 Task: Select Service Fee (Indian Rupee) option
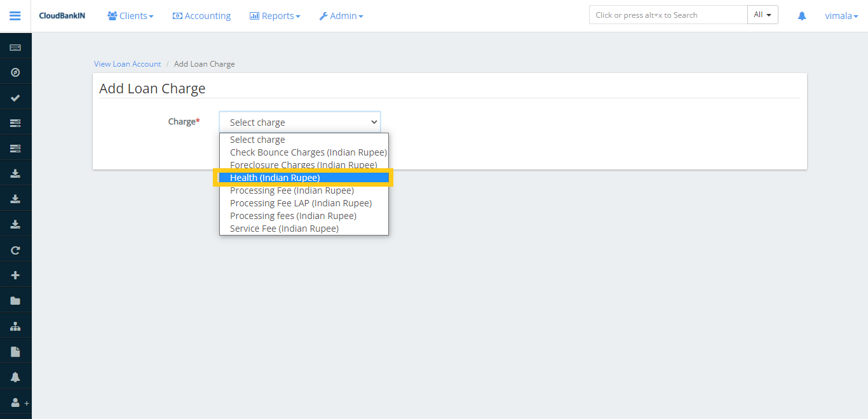pyautogui.click(x=284, y=229)
